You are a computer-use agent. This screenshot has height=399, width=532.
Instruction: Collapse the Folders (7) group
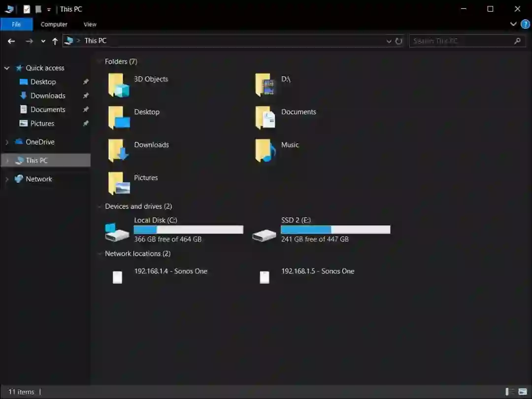pyautogui.click(x=100, y=62)
